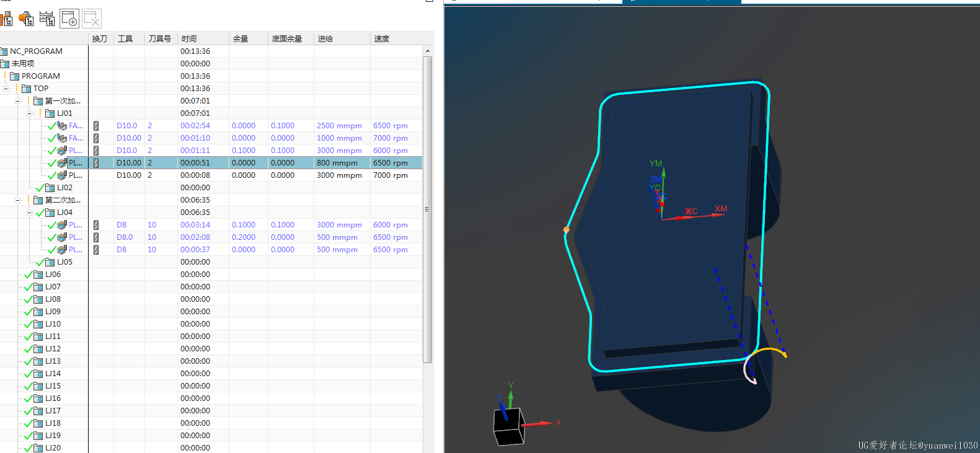The height and width of the screenshot is (453, 980).
Task: Click PL... operation icon in 00:02:08 row
Action: coord(62,237)
